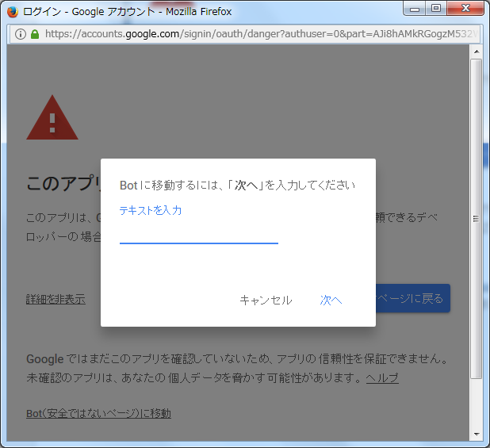
Task: Click the テキストを入力 field label
Action: tap(151, 210)
